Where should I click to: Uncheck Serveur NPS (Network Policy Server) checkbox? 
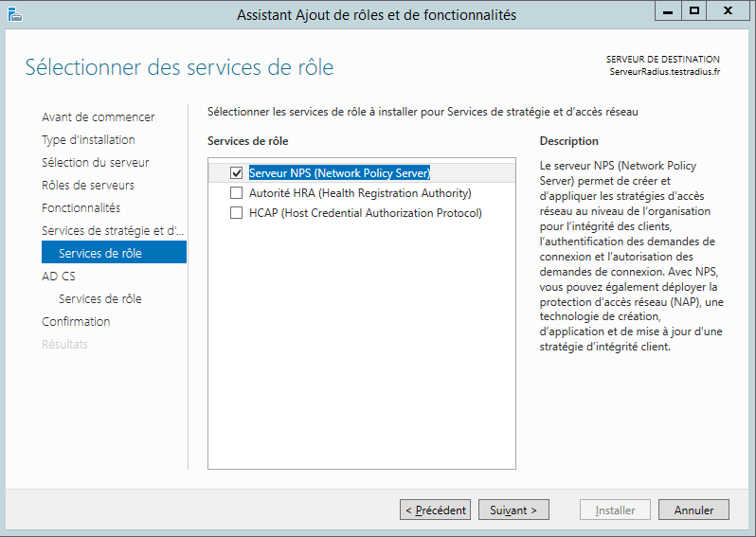point(237,173)
